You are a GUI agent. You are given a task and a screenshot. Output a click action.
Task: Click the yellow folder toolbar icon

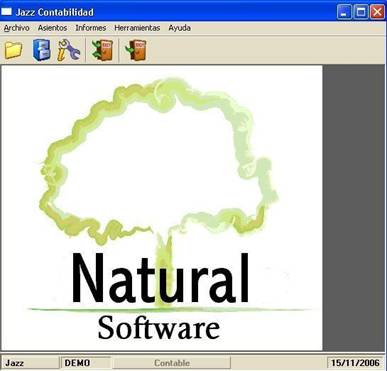(13, 50)
